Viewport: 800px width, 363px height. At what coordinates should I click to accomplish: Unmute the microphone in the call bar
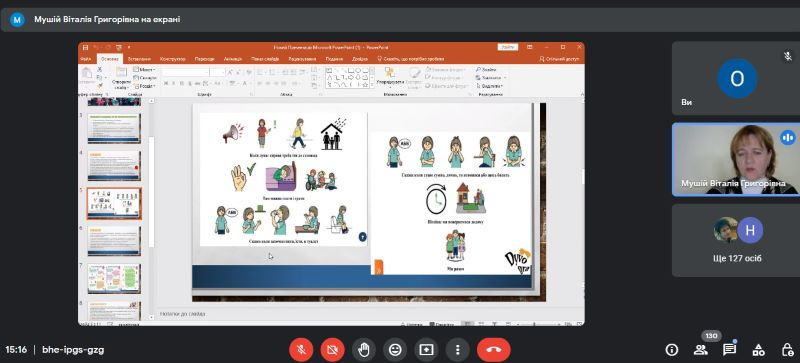(301, 350)
